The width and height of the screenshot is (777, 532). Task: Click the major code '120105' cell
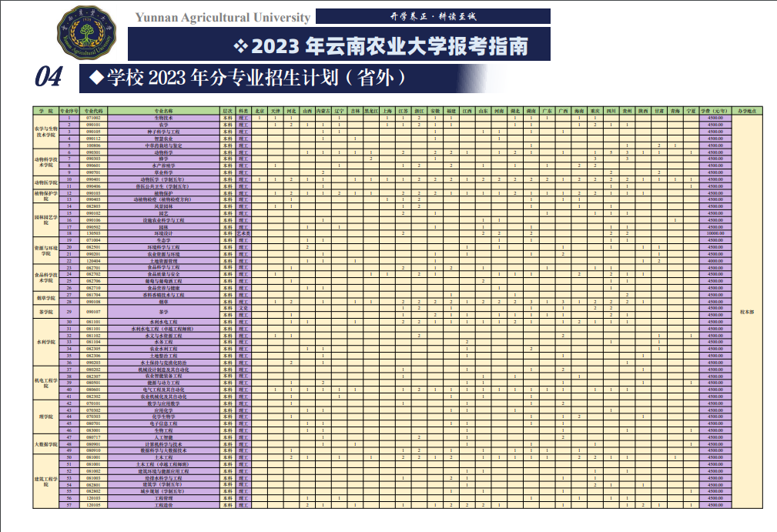pyautogui.click(x=93, y=505)
